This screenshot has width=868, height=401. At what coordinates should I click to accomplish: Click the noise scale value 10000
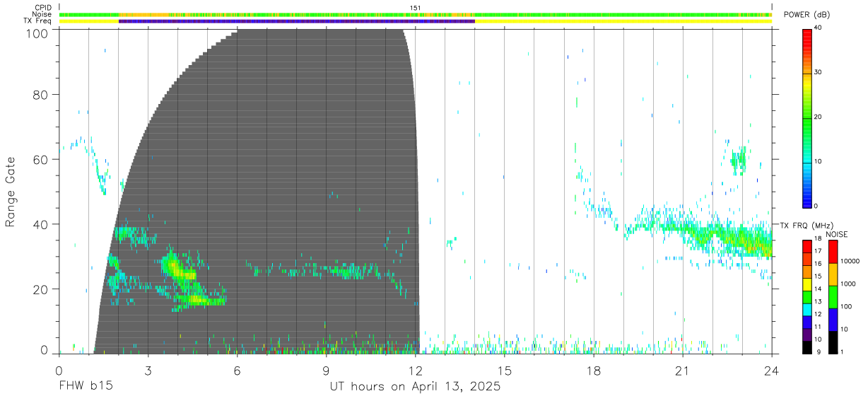pos(851,261)
